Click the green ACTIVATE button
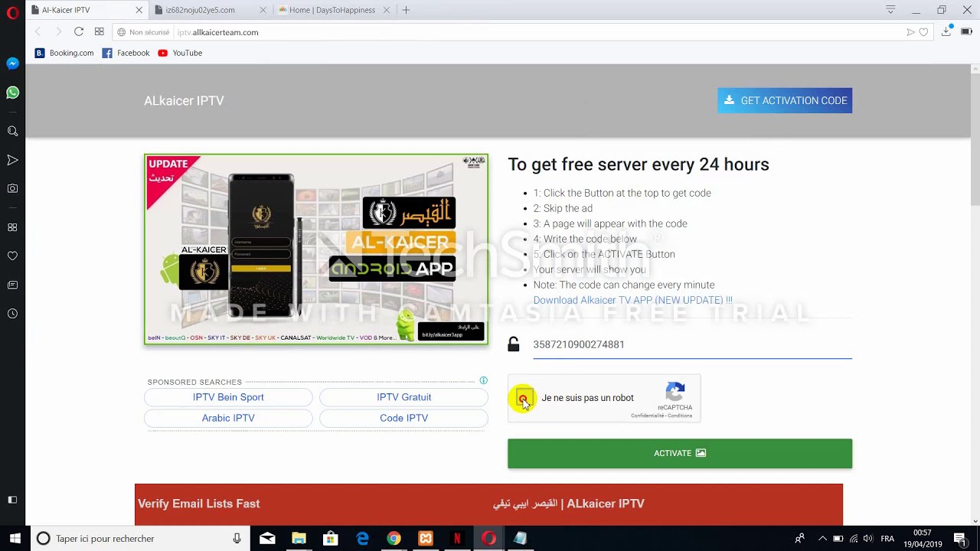Viewport: 980px width, 551px height. (680, 453)
